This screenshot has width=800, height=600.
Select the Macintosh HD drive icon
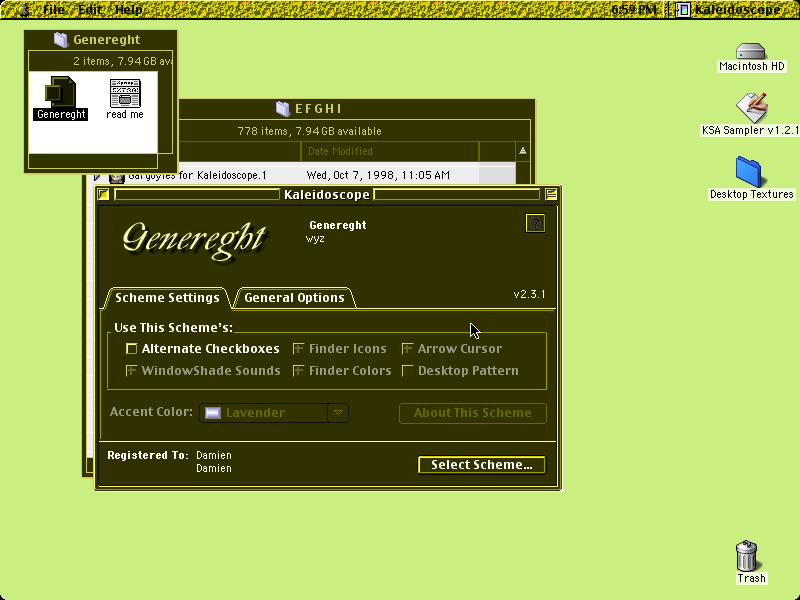click(751, 51)
